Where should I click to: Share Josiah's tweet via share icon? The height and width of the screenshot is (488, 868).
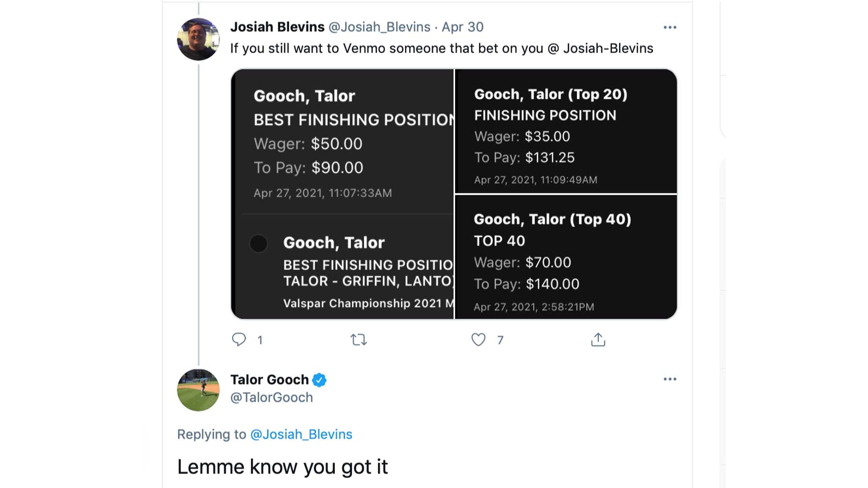point(598,339)
